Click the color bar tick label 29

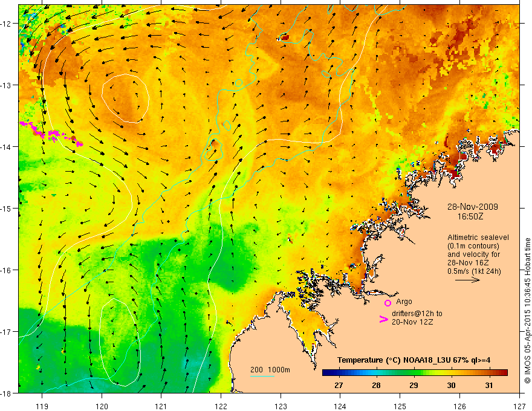tap(414, 385)
